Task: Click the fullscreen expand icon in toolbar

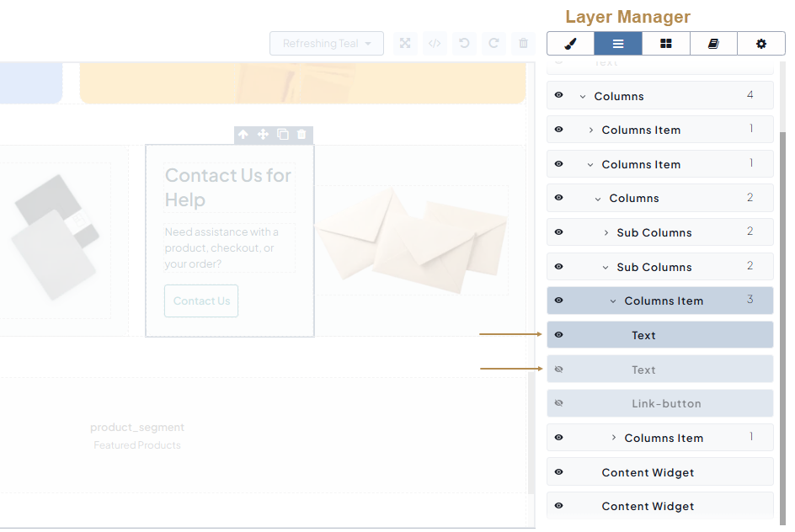Action: coord(405,44)
